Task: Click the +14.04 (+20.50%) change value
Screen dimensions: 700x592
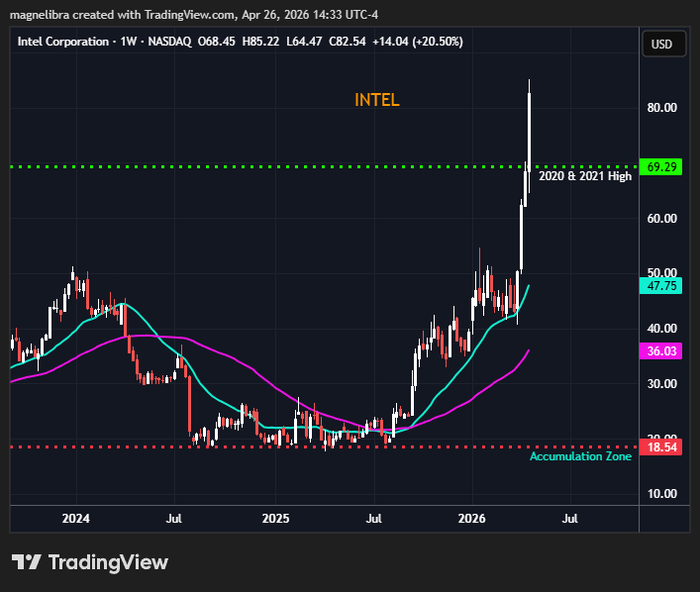Action: [x=418, y=42]
